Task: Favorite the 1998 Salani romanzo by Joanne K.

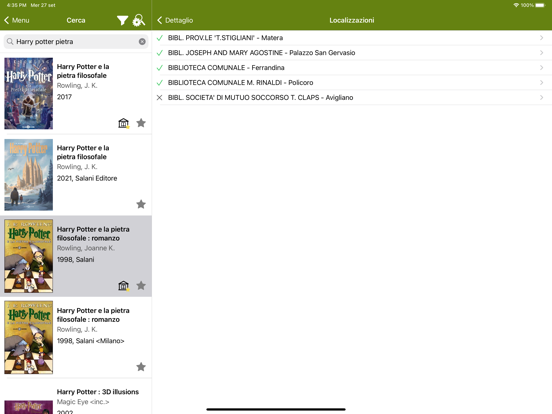Action: point(141,286)
